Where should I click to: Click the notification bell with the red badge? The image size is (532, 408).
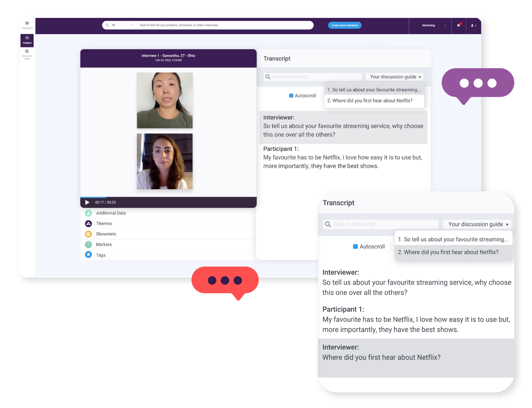click(459, 25)
